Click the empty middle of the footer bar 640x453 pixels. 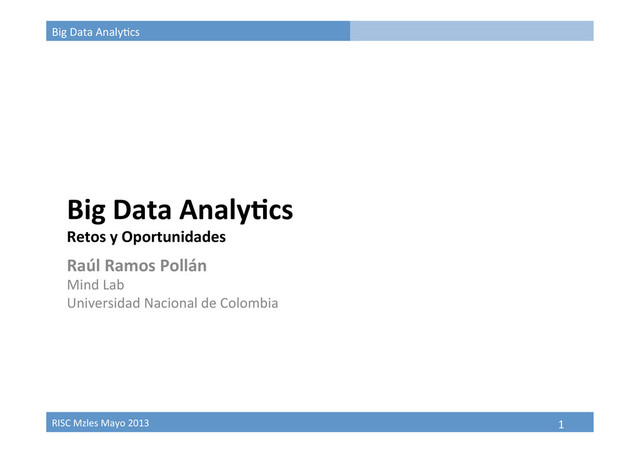coord(350,424)
